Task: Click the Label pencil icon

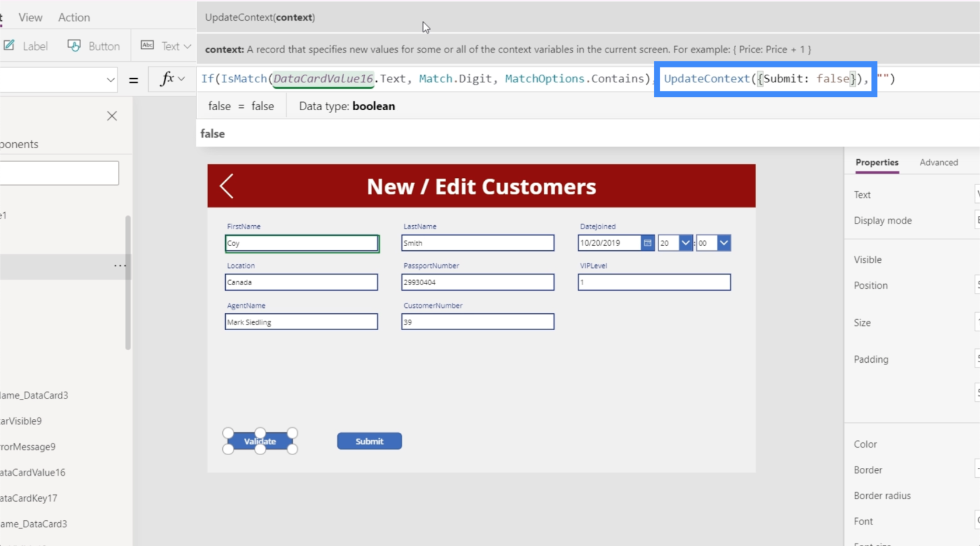Action: [9, 45]
